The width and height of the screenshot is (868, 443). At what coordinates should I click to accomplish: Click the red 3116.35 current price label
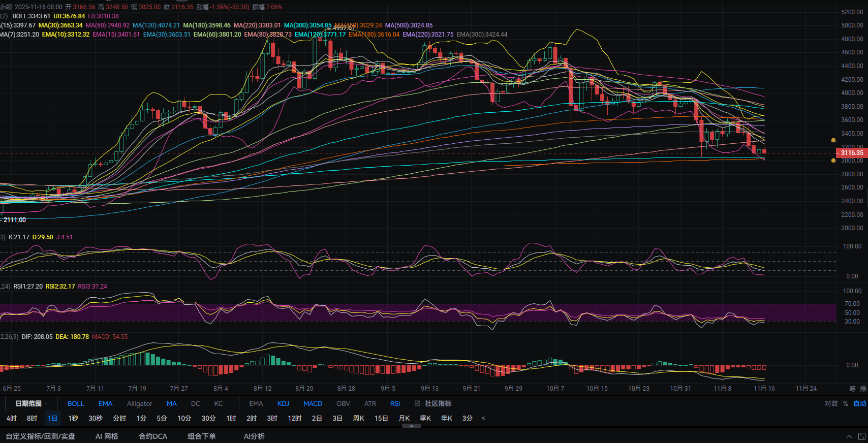pos(851,152)
